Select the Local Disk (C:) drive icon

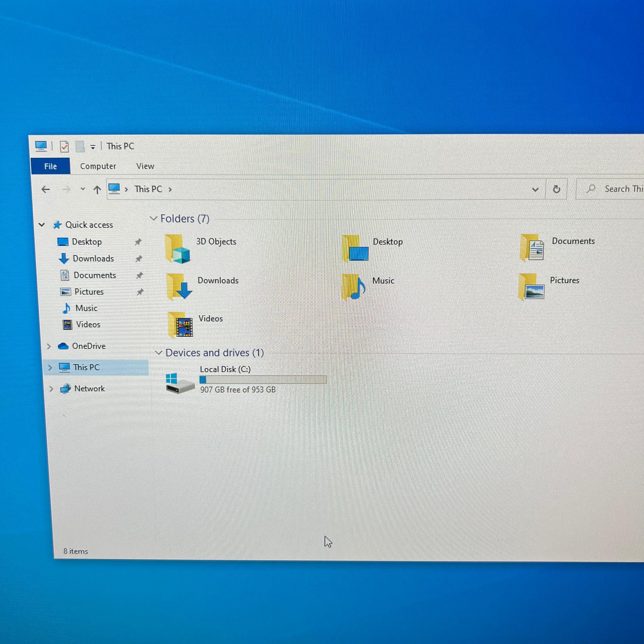pos(180,383)
